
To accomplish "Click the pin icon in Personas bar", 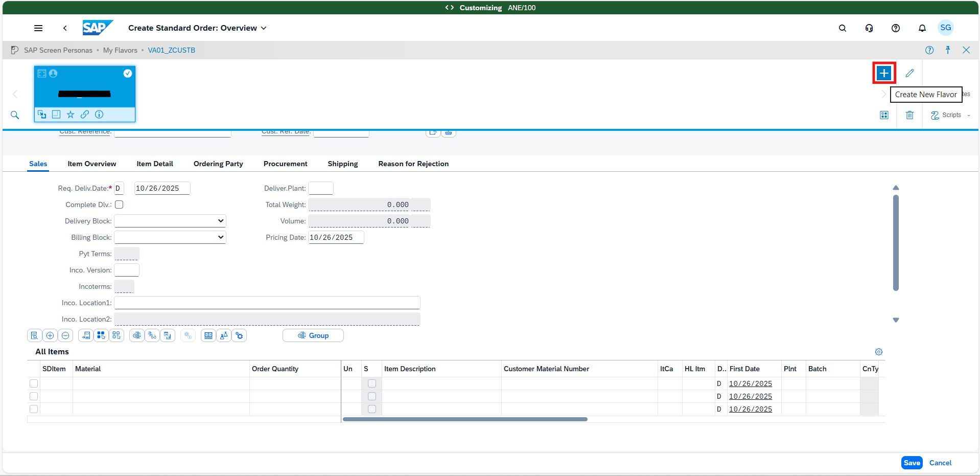I will tap(947, 50).
